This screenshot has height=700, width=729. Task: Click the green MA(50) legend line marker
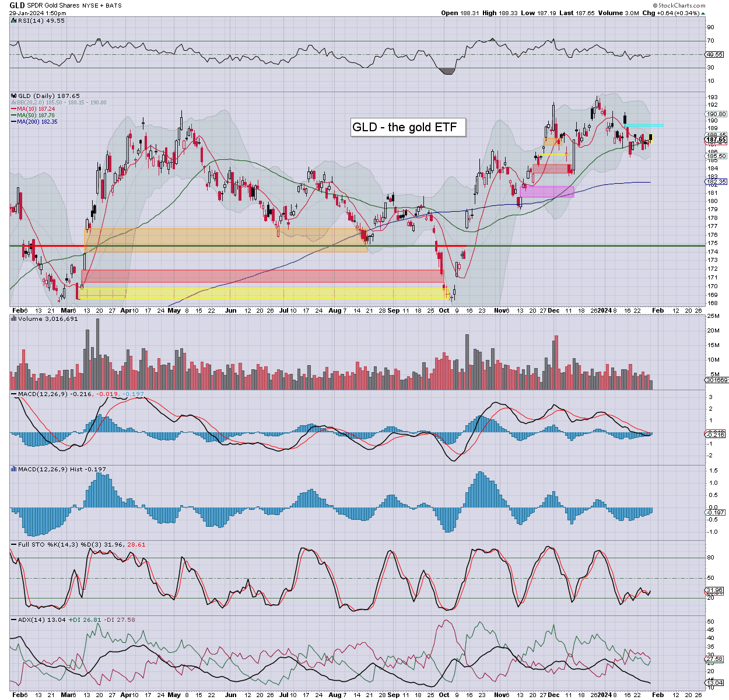(x=13, y=116)
